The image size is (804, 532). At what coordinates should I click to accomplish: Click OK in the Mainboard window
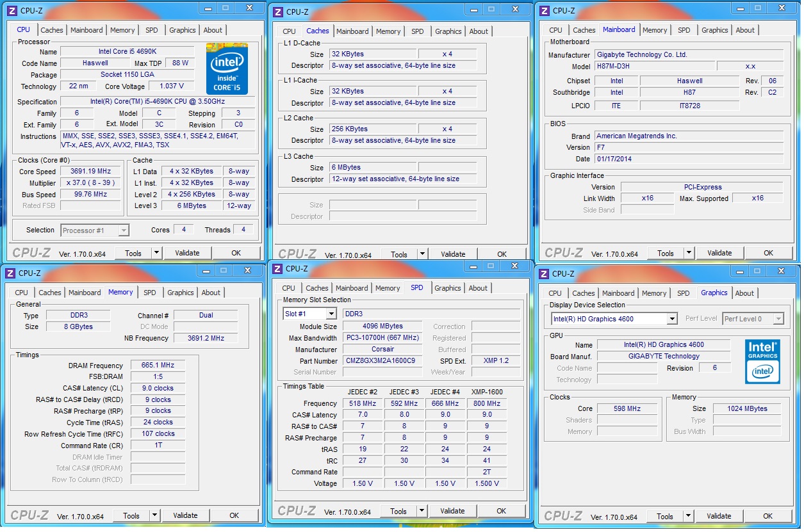click(768, 253)
